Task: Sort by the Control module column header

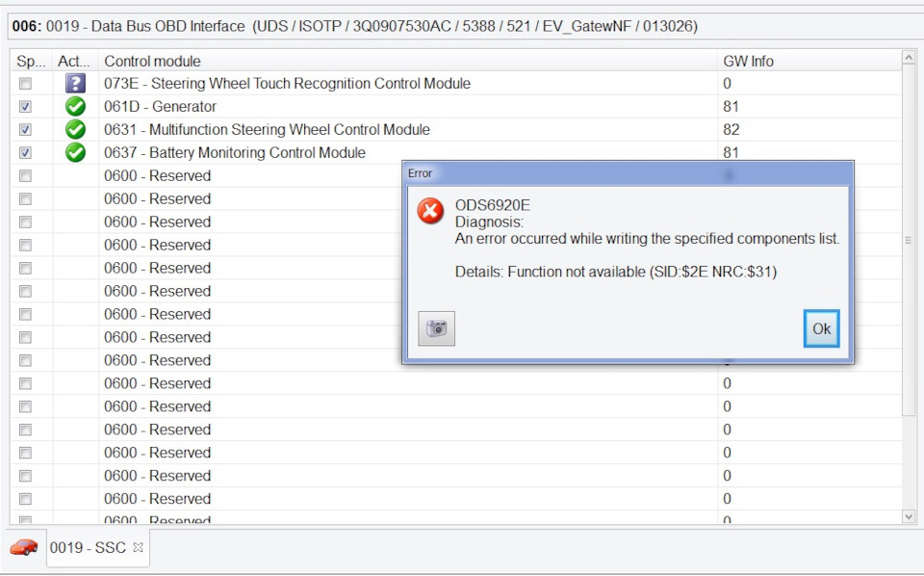Action: click(x=408, y=61)
